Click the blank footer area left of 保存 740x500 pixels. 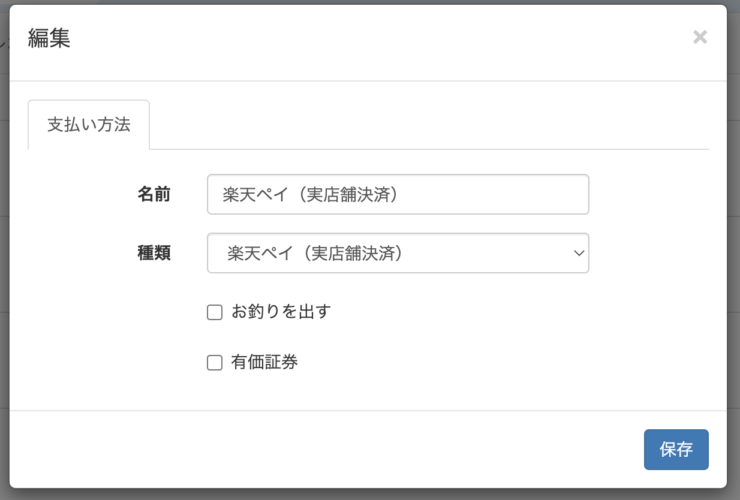tap(326, 449)
